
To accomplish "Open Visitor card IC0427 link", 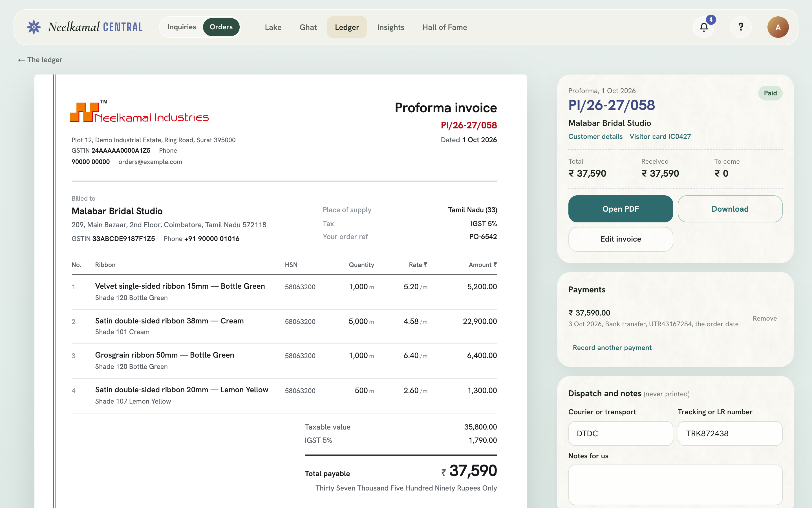I will tap(660, 136).
